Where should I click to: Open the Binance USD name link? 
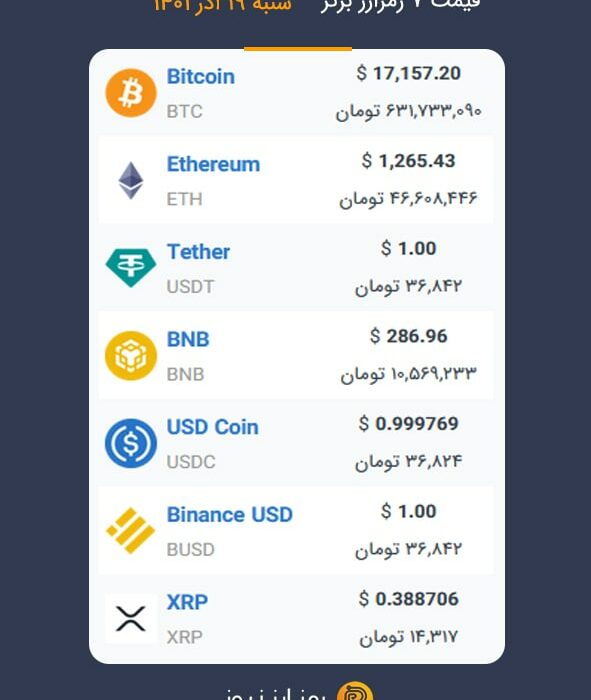(229, 514)
